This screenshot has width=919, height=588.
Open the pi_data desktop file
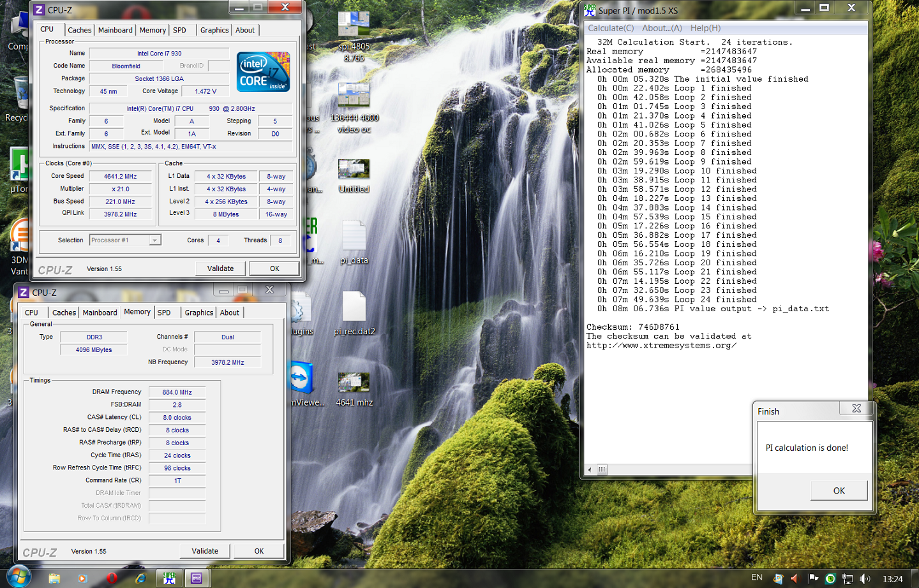[354, 242]
